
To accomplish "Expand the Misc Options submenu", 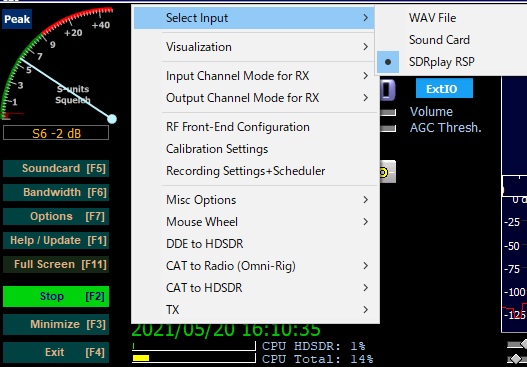I will [254, 200].
